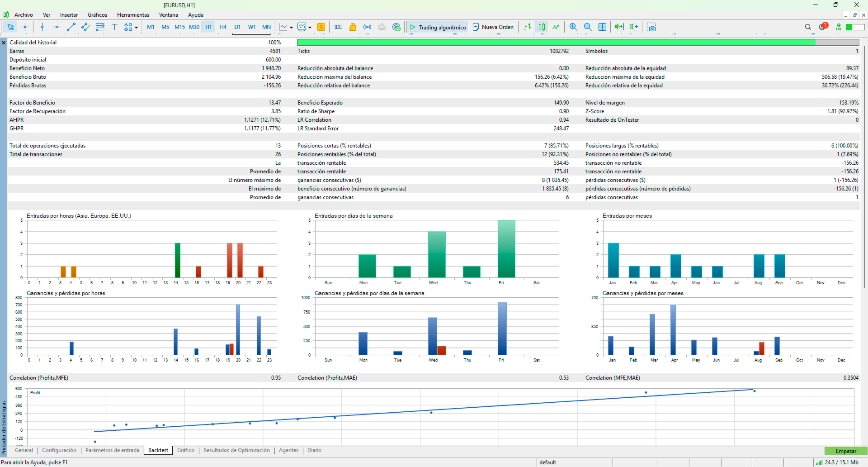Expand the graphical objects dropdown arrow

pos(136,28)
